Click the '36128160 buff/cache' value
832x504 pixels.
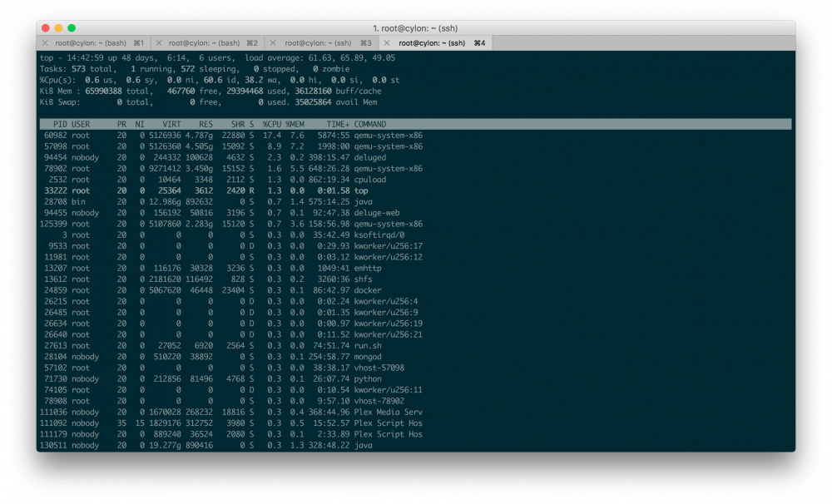point(338,91)
